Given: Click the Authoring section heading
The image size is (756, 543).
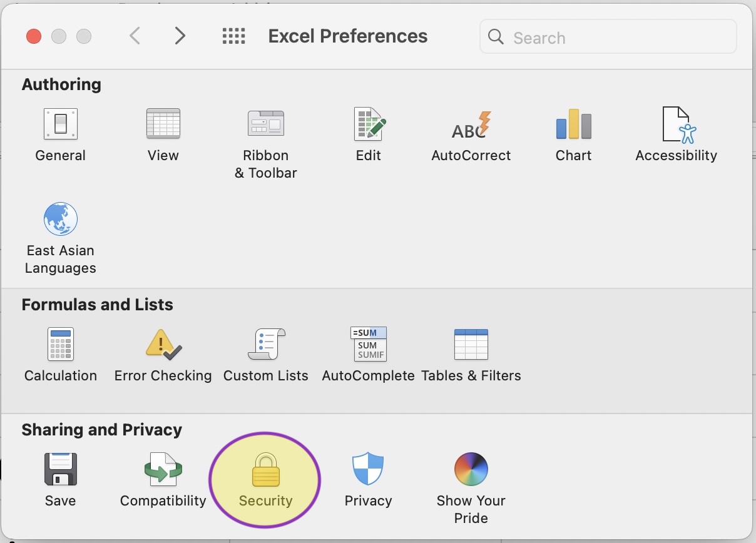Looking at the screenshot, I should click(61, 84).
